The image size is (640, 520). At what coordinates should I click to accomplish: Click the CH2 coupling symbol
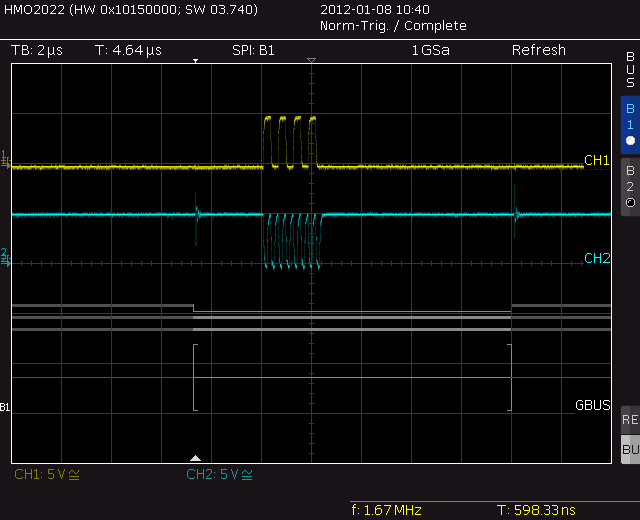tap(246, 474)
